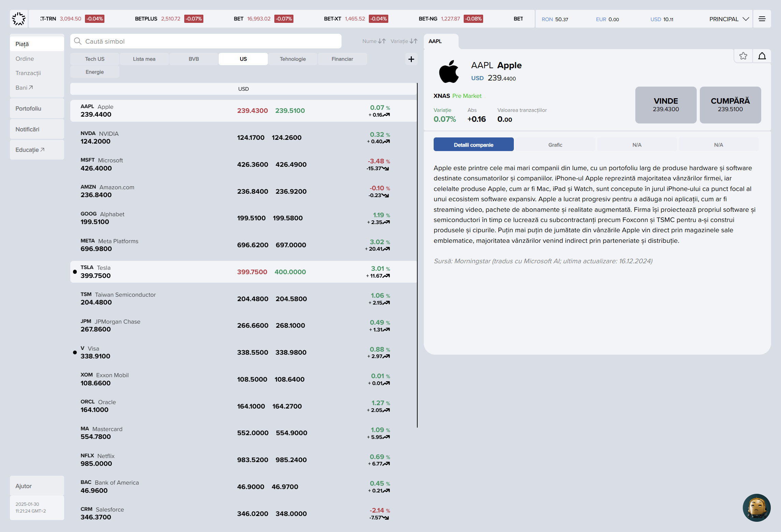The width and height of the screenshot is (781, 532).
Task: Select the META Meta Platforms row
Action: (244, 245)
